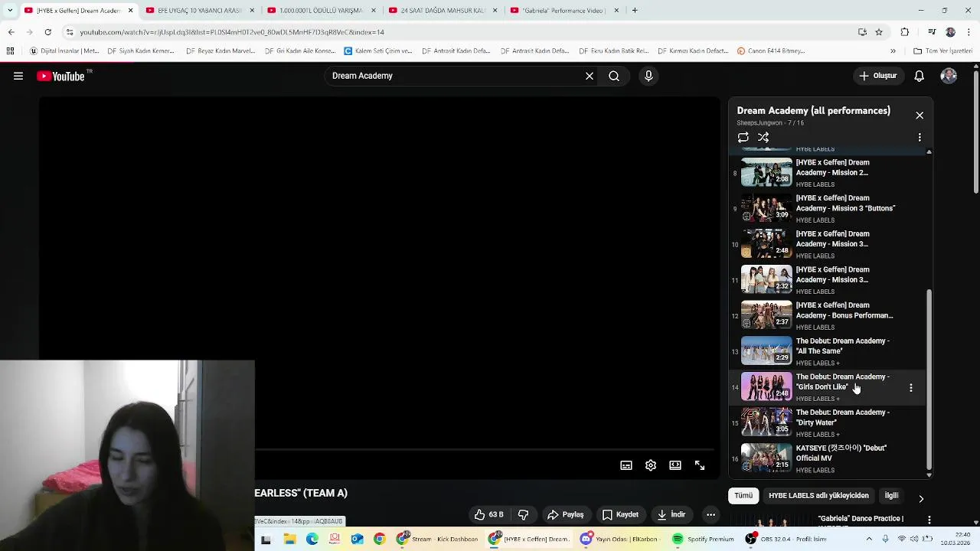980x551 pixels.
Task: Open the Chrome apps grid shortcut
Action: pos(10,51)
